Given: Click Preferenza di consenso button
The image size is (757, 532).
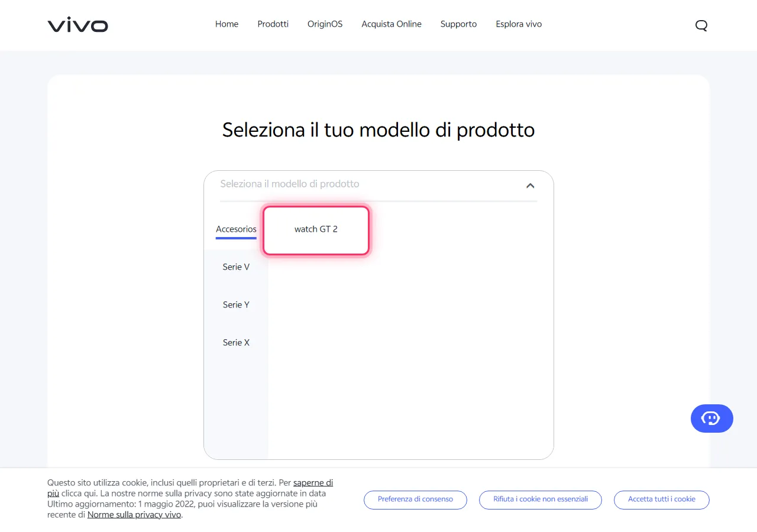Looking at the screenshot, I should (415, 499).
